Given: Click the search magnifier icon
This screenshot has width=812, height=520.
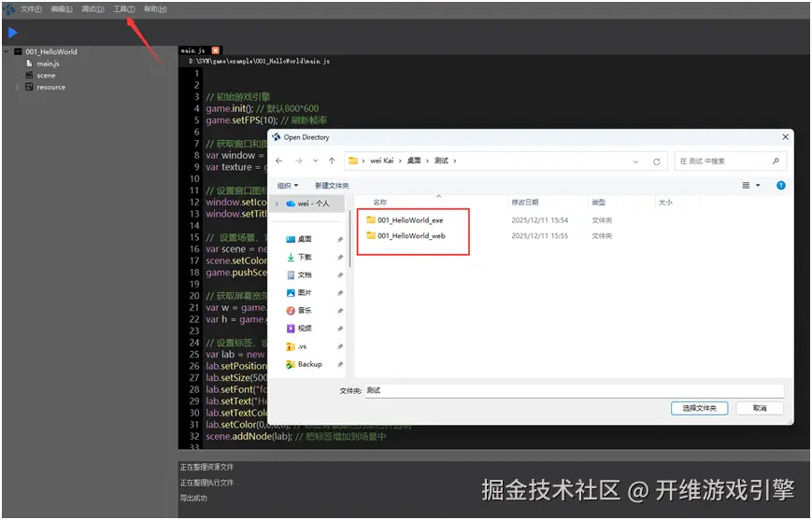Looking at the screenshot, I should click(x=776, y=161).
